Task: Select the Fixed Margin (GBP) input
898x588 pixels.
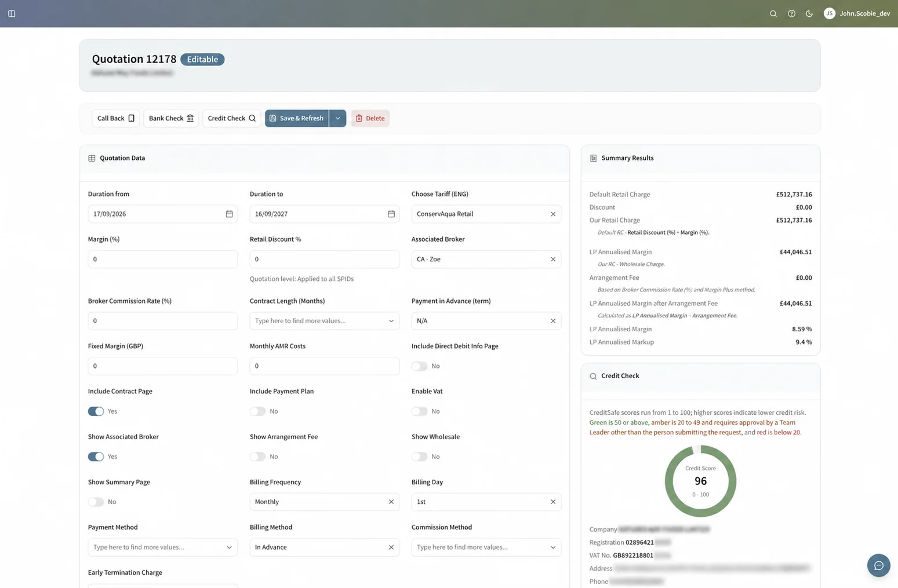Action: click(162, 366)
